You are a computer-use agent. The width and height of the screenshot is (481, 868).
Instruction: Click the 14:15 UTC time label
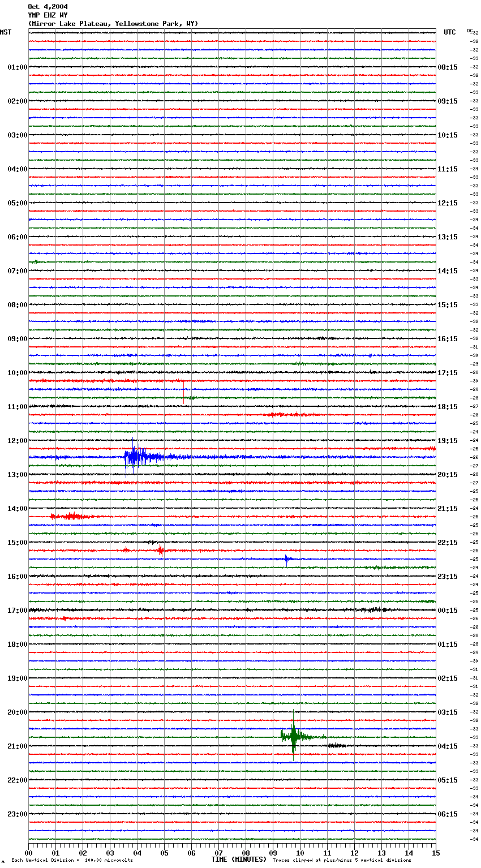click(448, 271)
